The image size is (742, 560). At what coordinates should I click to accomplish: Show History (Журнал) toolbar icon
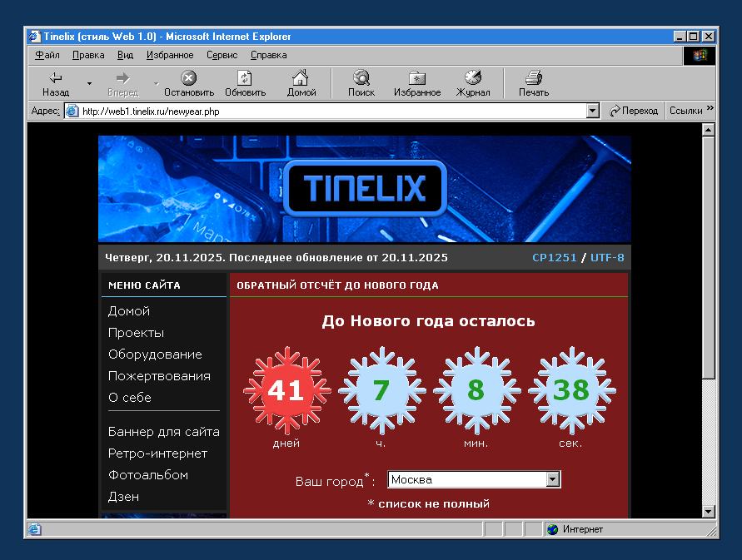tap(473, 78)
